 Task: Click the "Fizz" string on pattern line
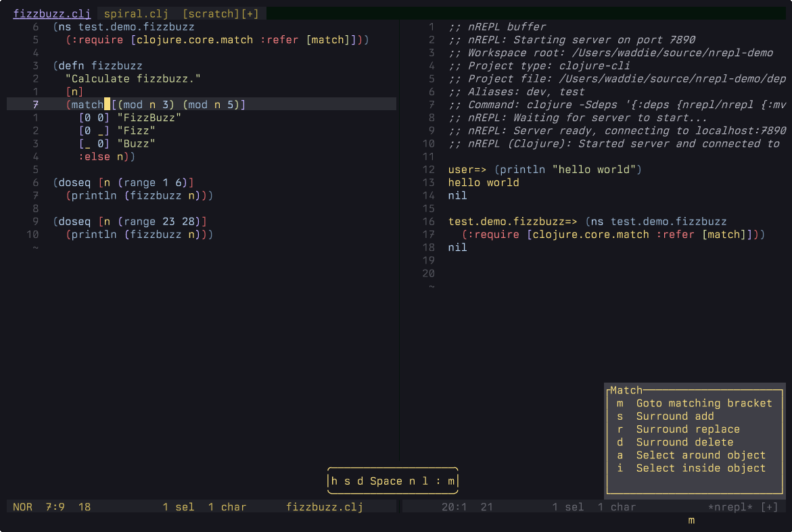point(137,130)
